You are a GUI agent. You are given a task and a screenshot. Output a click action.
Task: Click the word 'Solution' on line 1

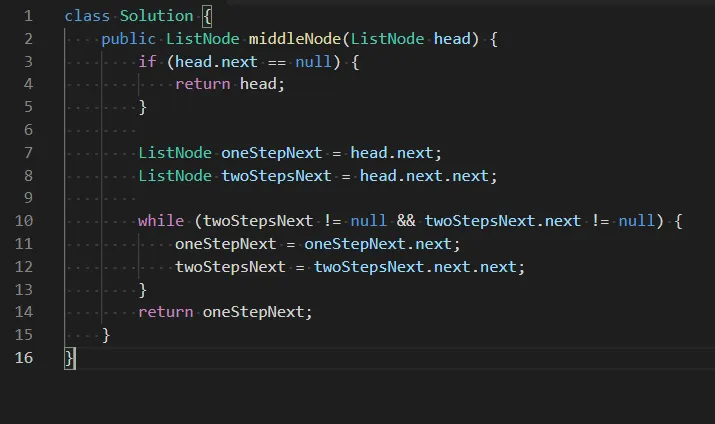[156, 16]
